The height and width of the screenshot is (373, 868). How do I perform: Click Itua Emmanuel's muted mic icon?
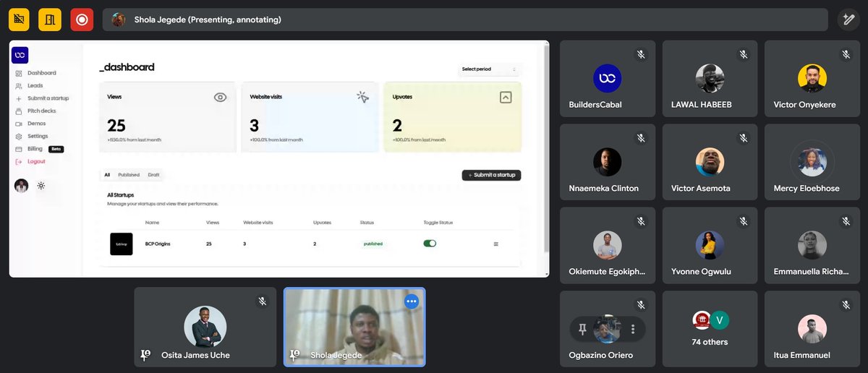tap(846, 305)
